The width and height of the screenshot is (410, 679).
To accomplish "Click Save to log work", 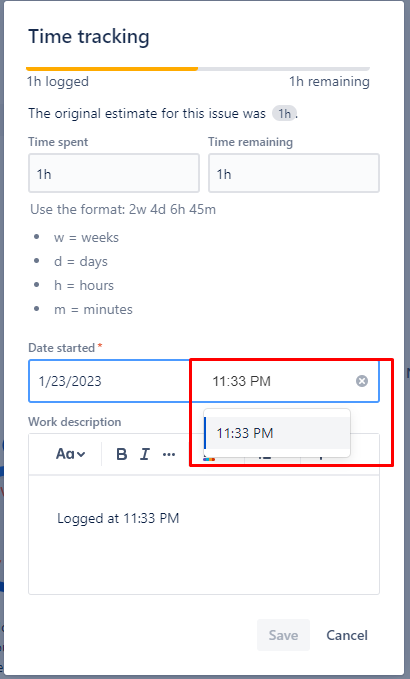I will (283, 635).
